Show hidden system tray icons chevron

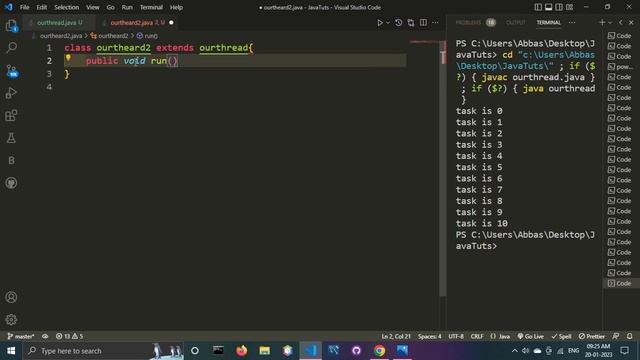[514, 351]
